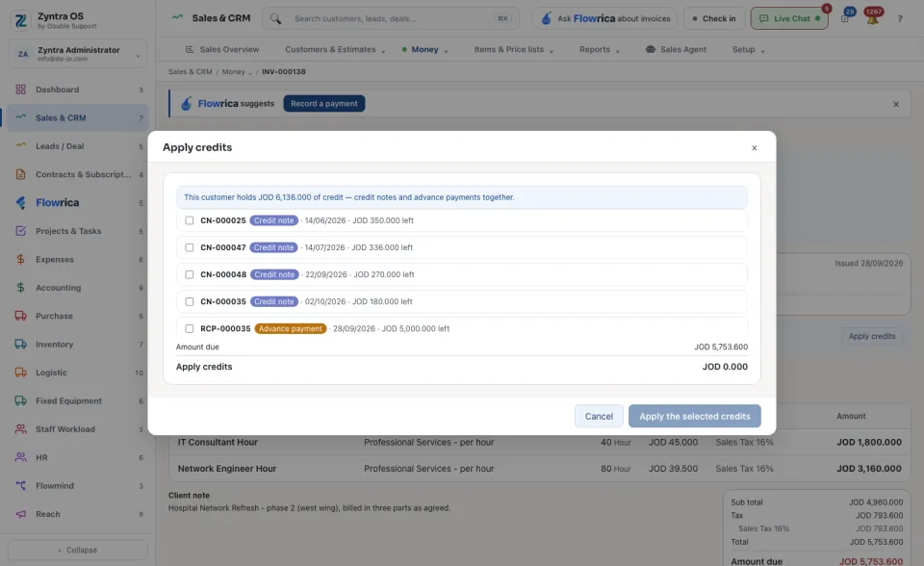Image resolution: width=924 pixels, height=566 pixels.
Task: Open the Projects & Tasks sidebar icon
Action: point(20,231)
